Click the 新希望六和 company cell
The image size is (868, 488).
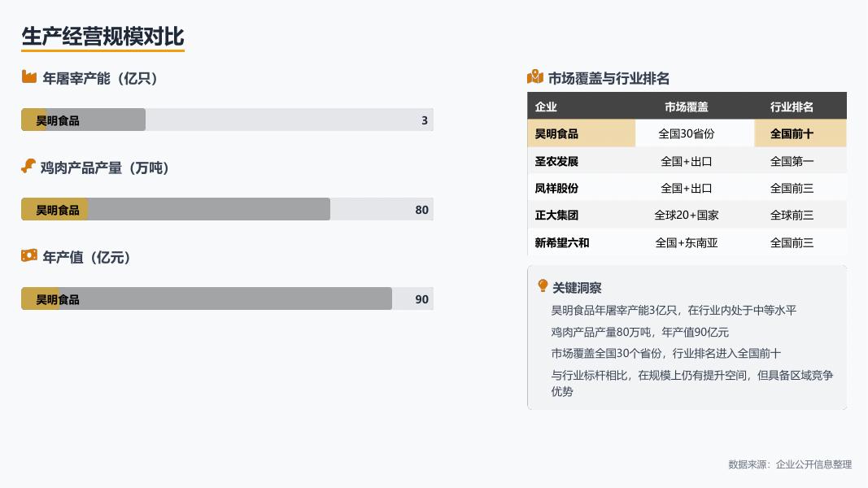coord(561,242)
